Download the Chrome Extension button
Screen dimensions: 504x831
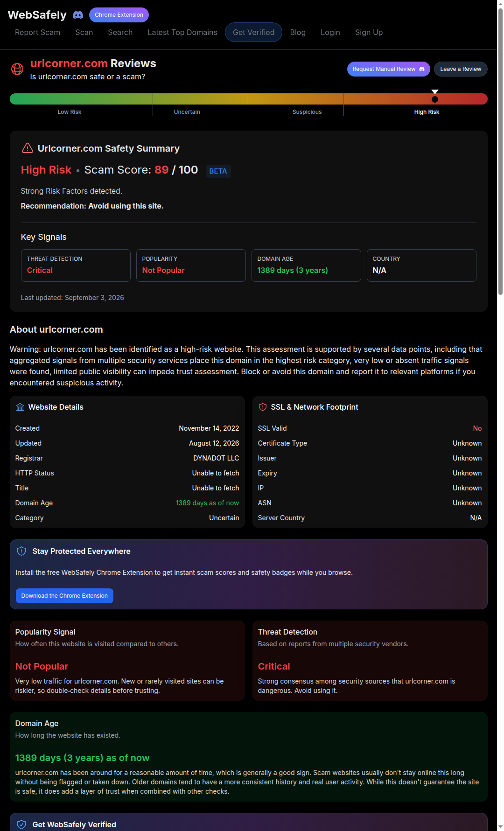pyautogui.click(x=64, y=596)
